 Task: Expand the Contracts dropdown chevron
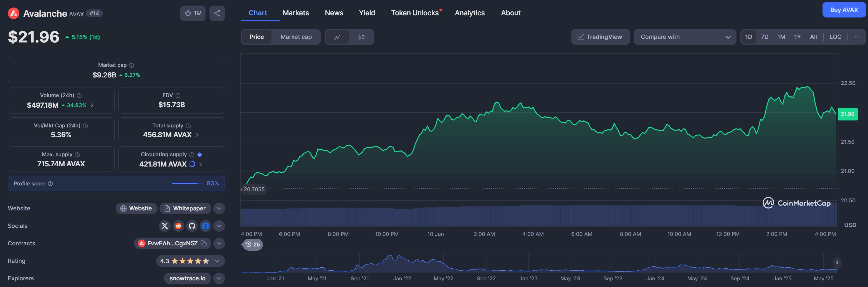(x=219, y=243)
